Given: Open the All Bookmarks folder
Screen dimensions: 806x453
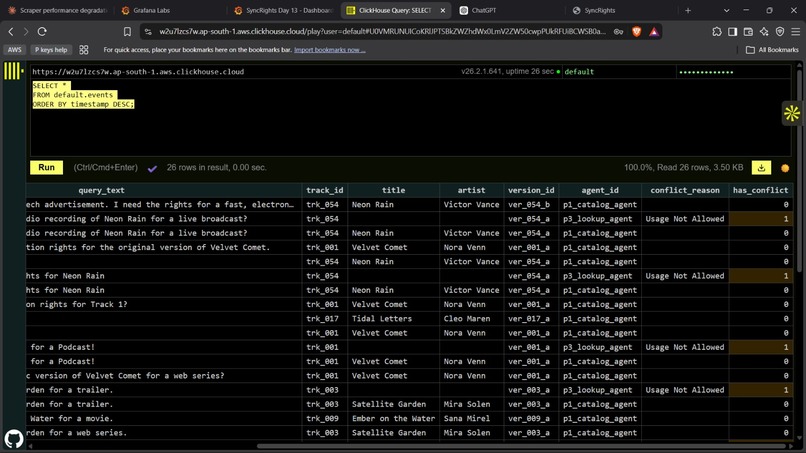Looking at the screenshot, I should [772, 50].
